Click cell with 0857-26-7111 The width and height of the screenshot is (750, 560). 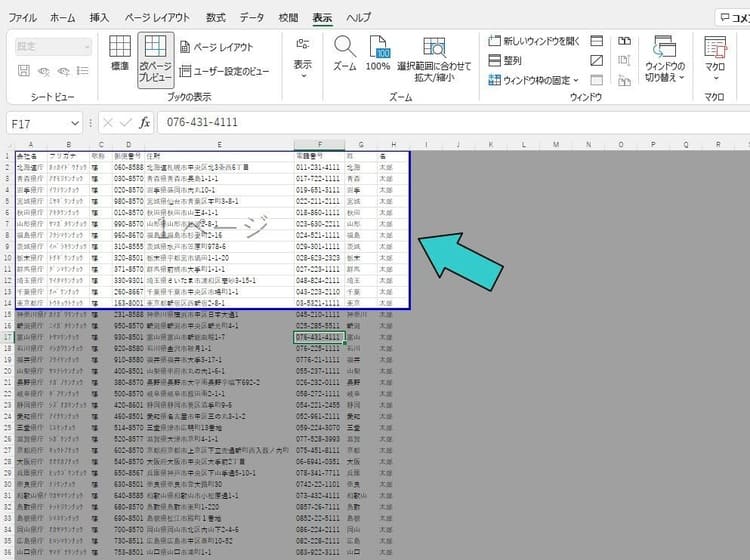click(320, 507)
